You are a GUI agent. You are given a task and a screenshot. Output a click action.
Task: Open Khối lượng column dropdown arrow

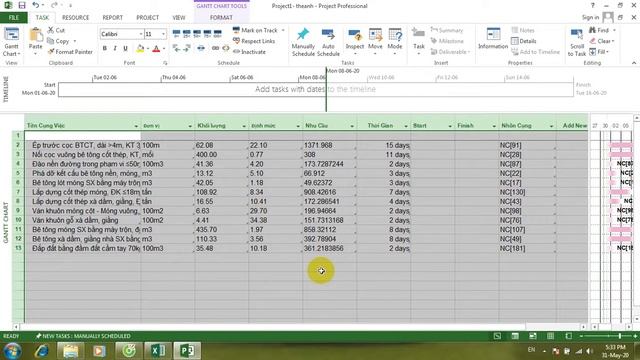(244, 126)
